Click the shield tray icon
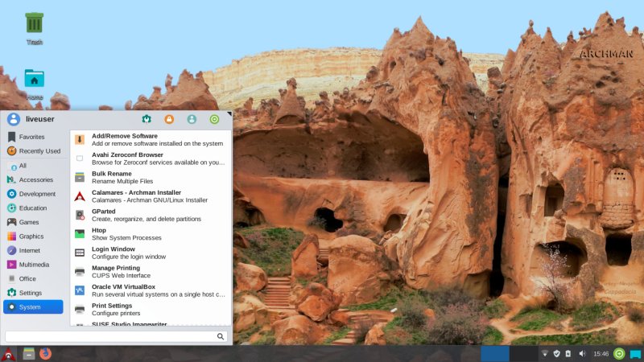This screenshot has height=362, width=644. pyautogui.click(x=556, y=353)
